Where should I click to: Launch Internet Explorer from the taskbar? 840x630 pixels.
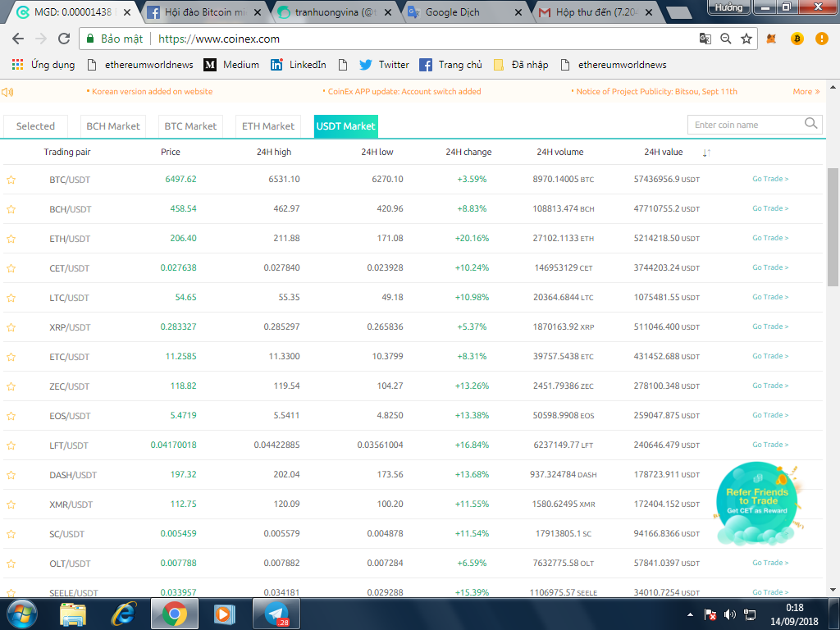(124, 614)
